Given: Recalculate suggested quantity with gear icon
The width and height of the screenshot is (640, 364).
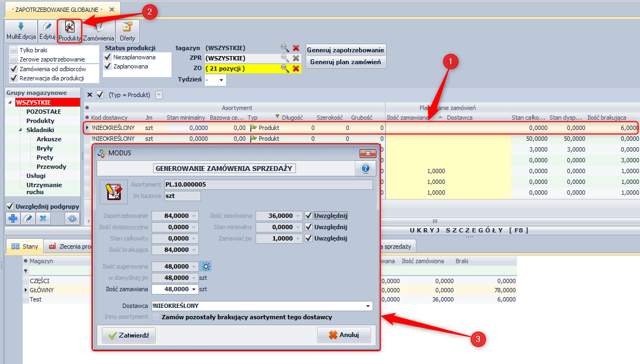Looking at the screenshot, I should (x=205, y=266).
